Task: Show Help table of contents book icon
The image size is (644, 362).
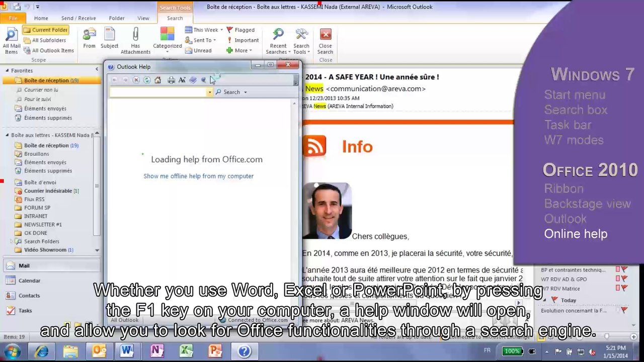Action: pyautogui.click(x=193, y=80)
